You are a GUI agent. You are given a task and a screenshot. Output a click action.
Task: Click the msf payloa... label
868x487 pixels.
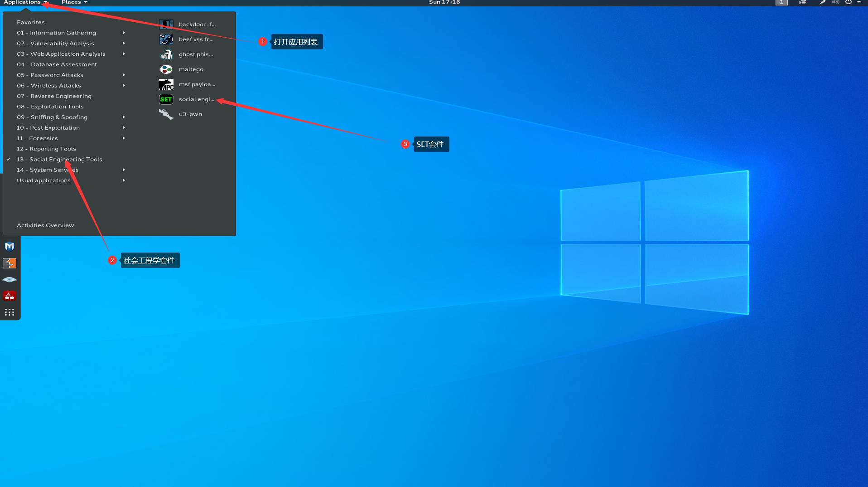(x=197, y=84)
